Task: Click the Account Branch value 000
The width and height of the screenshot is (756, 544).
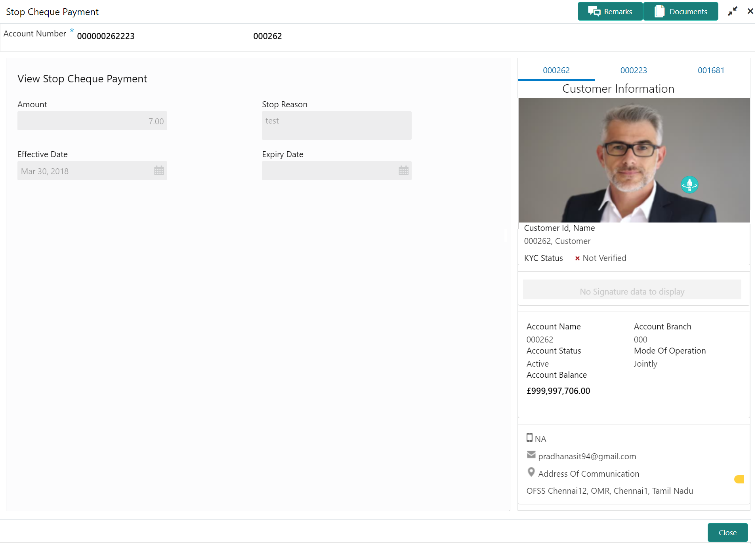Action: pyautogui.click(x=641, y=340)
